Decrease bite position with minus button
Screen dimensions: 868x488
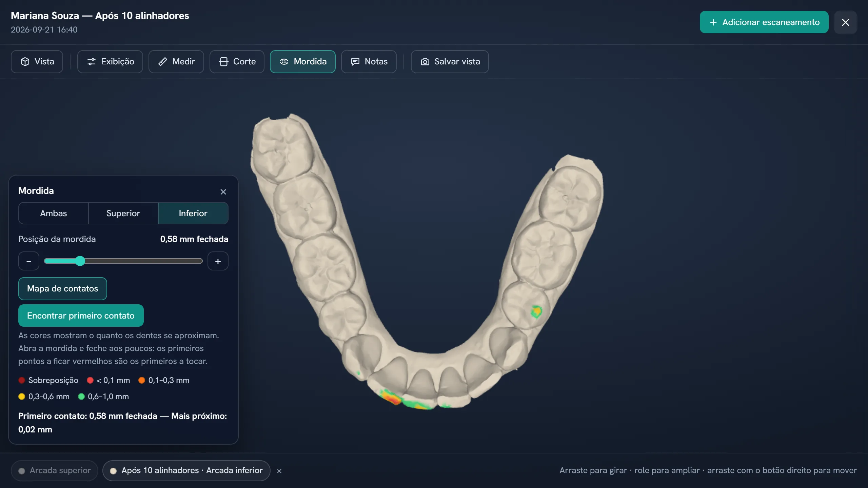click(29, 261)
